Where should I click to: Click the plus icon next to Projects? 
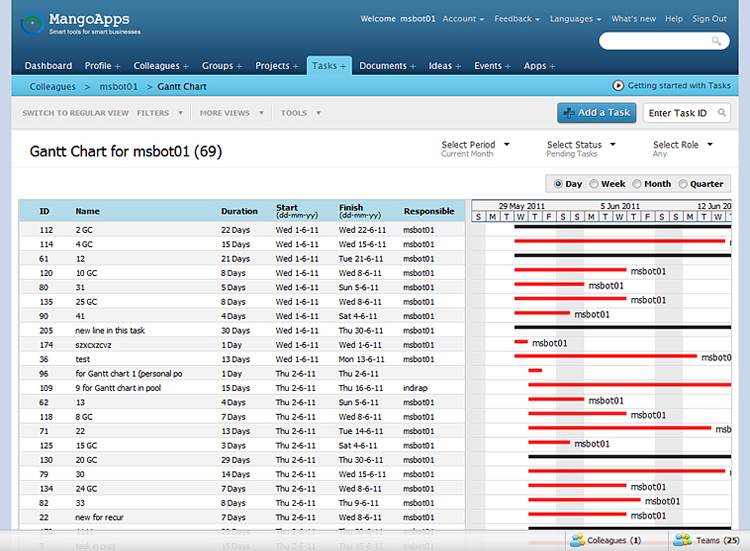pos(296,66)
